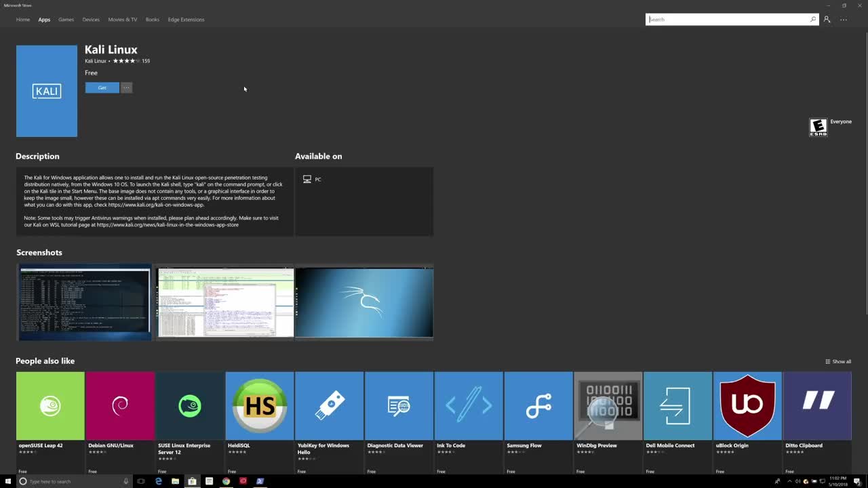Click the star rating of Kali Linux
Image resolution: width=868 pixels, height=488 pixels.
pyautogui.click(x=126, y=61)
